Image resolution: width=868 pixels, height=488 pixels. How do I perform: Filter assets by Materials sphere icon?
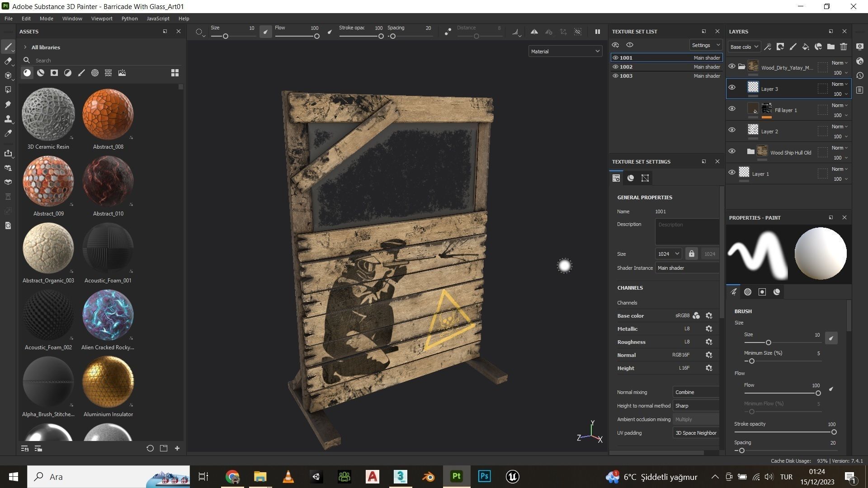pyautogui.click(x=27, y=73)
